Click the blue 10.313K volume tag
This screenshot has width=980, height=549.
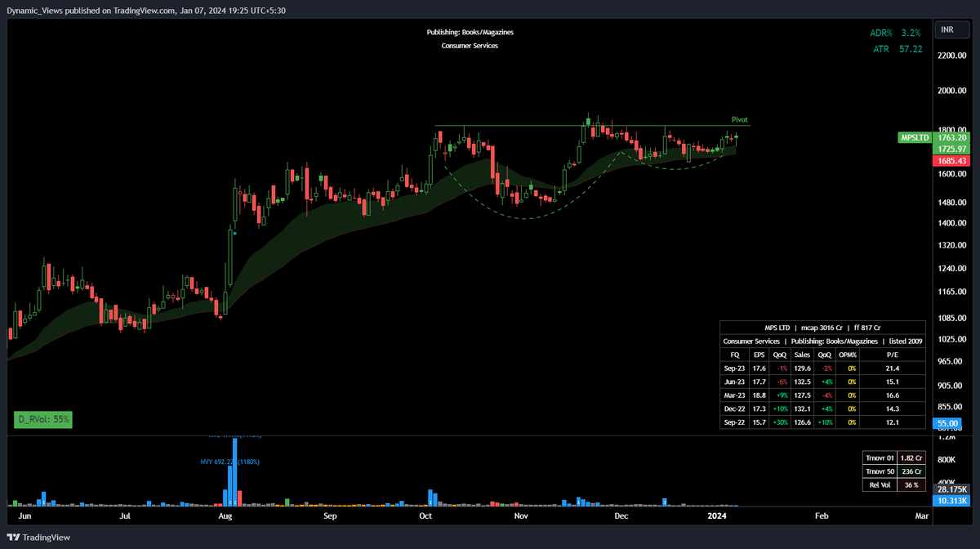coord(953,501)
